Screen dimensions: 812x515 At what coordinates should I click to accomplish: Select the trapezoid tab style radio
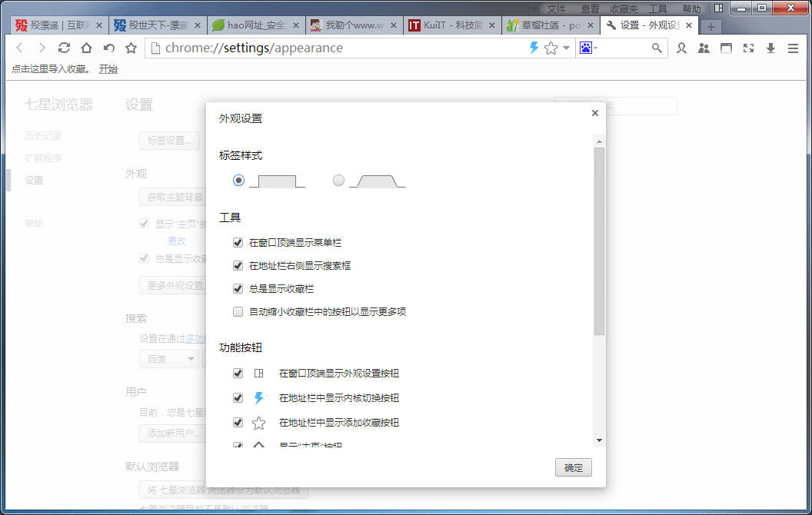click(338, 180)
